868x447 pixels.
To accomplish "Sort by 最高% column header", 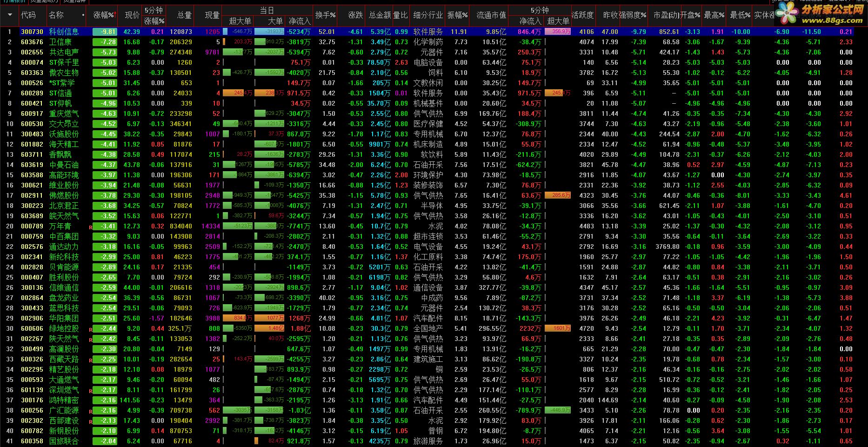I will (x=714, y=15).
